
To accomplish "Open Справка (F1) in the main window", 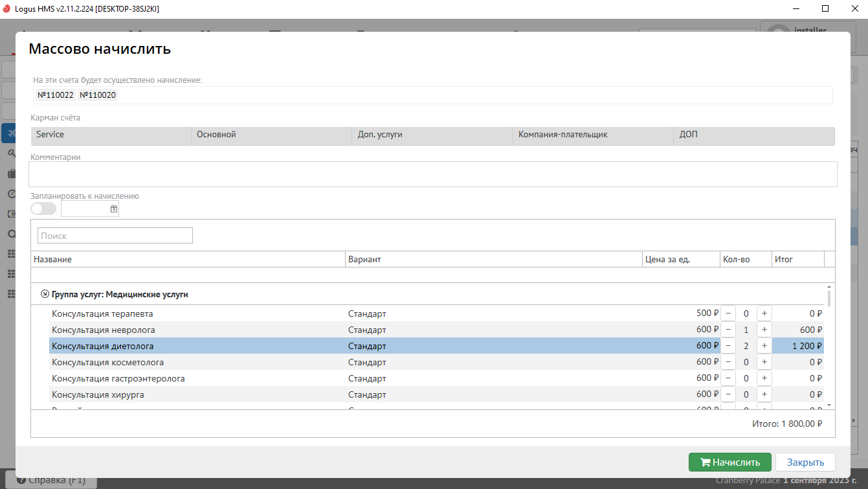I will pos(50,481).
